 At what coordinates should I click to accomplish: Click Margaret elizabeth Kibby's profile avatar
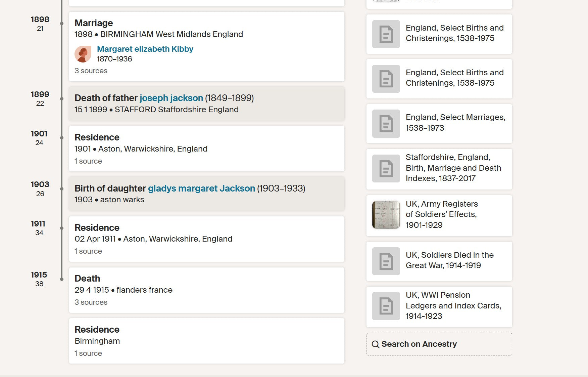83,54
